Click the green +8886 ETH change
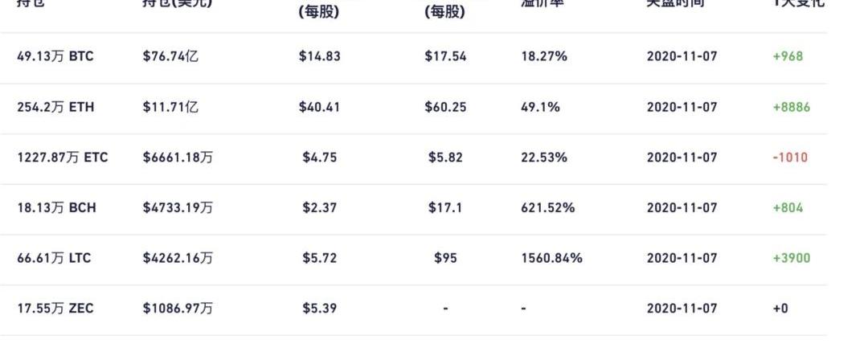This screenshot has width=868, height=344. click(792, 107)
